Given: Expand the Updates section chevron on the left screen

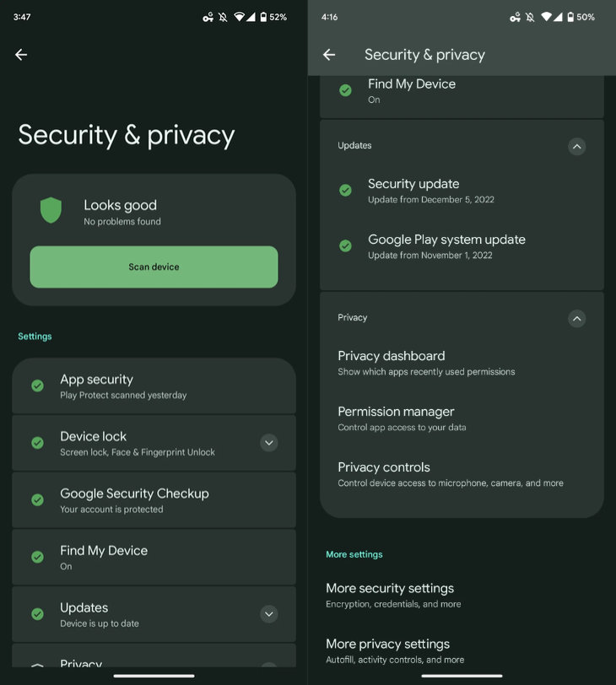Looking at the screenshot, I should pyautogui.click(x=269, y=614).
